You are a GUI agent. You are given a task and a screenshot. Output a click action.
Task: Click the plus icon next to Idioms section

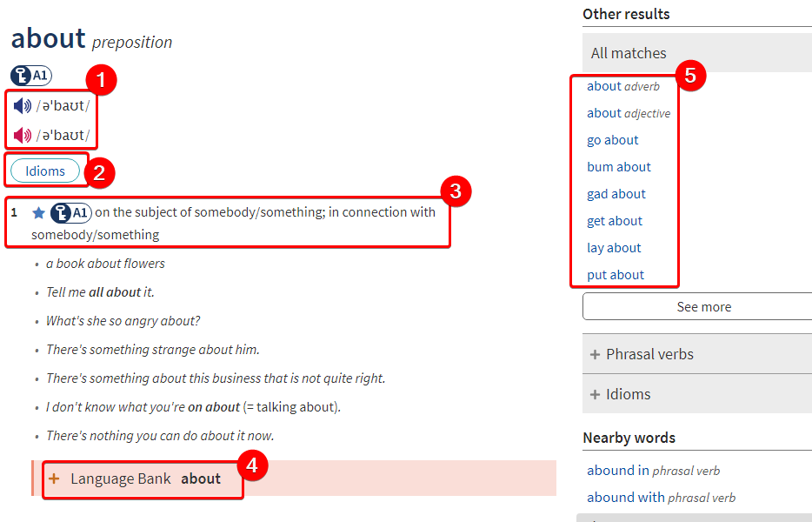click(595, 394)
